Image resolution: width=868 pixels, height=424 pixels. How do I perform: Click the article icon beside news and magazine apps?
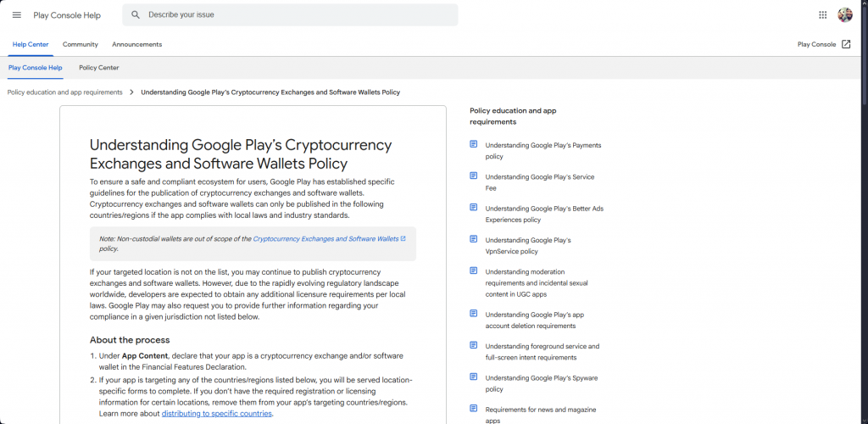[473, 408]
